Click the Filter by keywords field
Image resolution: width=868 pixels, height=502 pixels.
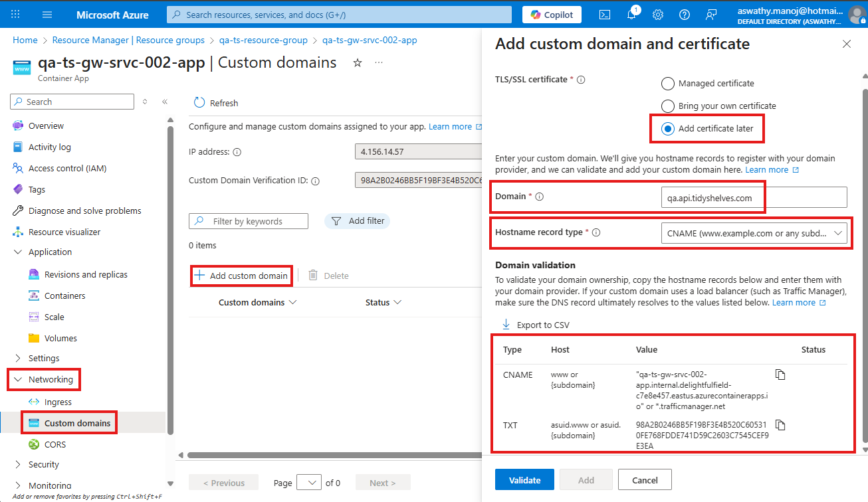(x=249, y=221)
